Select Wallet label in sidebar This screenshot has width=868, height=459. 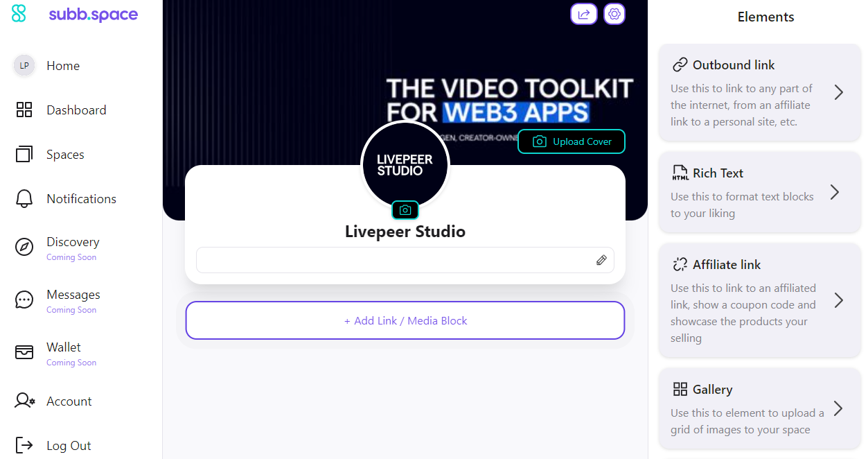pos(64,347)
